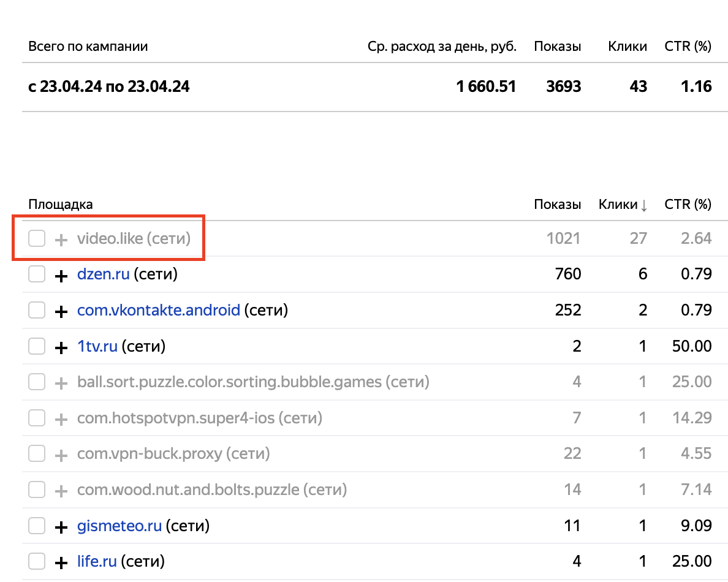Click the plus icon beside com.wood.nut.and.bolts.puzzle
This screenshot has width=728, height=582.
click(61, 491)
